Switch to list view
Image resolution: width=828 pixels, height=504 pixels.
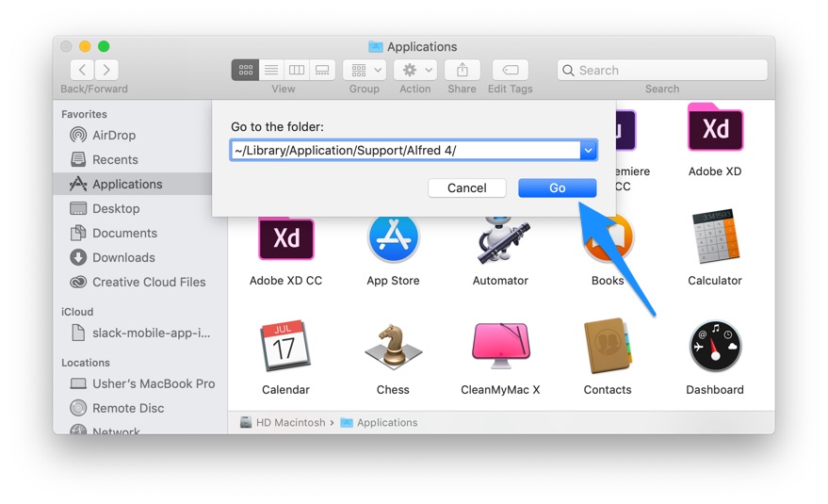pyautogui.click(x=271, y=70)
